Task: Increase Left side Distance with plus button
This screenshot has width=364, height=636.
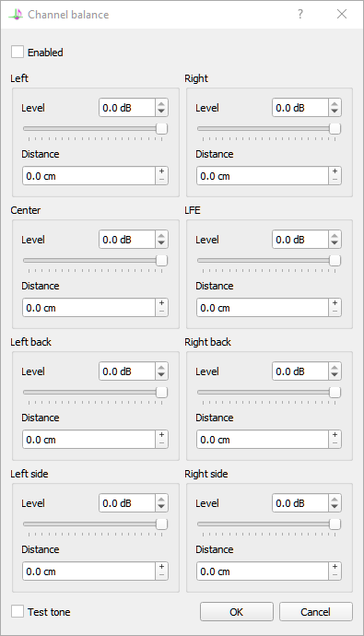Action: (161, 567)
